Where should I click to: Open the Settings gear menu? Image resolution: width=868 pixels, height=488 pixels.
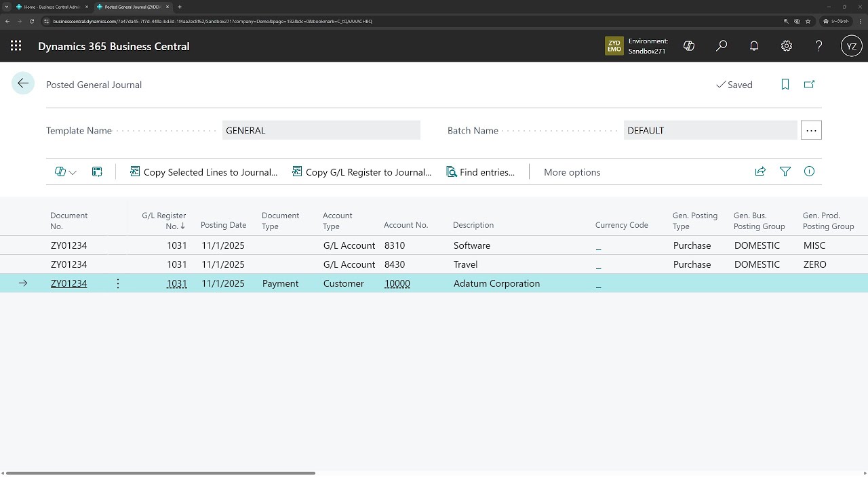[787, 46]
